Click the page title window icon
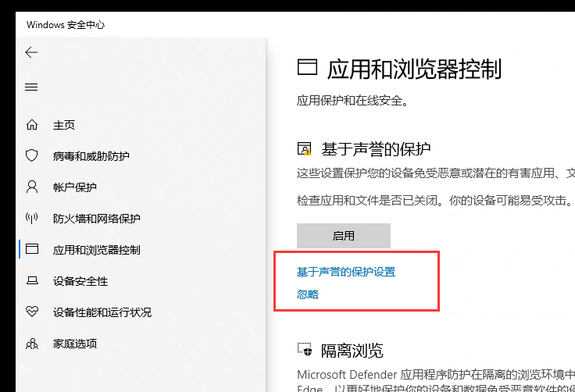 307,67
